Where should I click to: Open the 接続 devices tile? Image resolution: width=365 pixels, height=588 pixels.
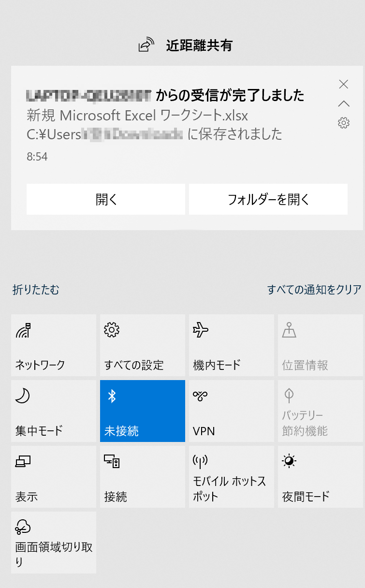pyautogui.click(x=143, y=477)
